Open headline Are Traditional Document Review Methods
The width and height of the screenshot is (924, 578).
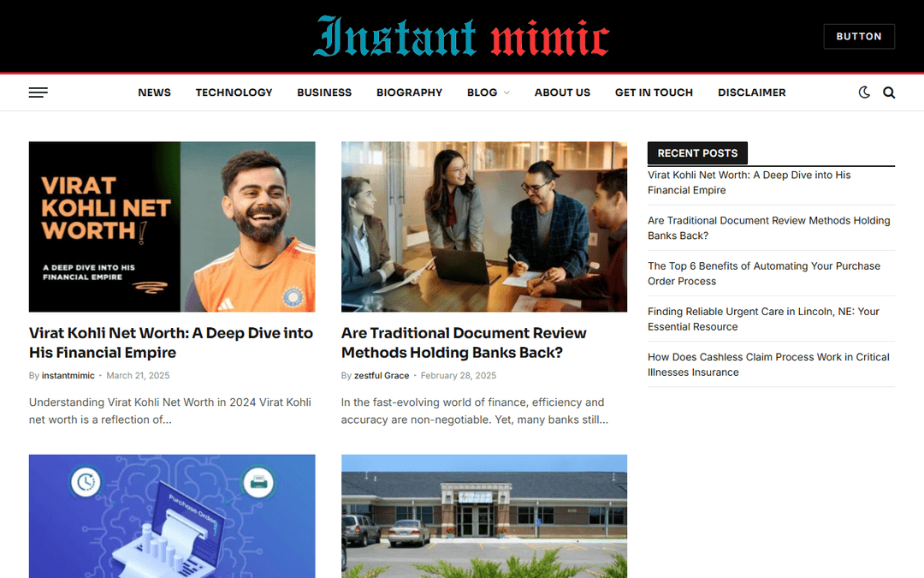tap(464, 343)
